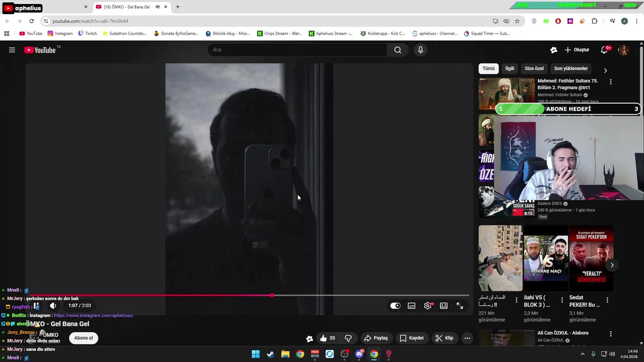Open File Explorer from taskbar
Viewport: 644px width, 362px height.
point(285,354)
